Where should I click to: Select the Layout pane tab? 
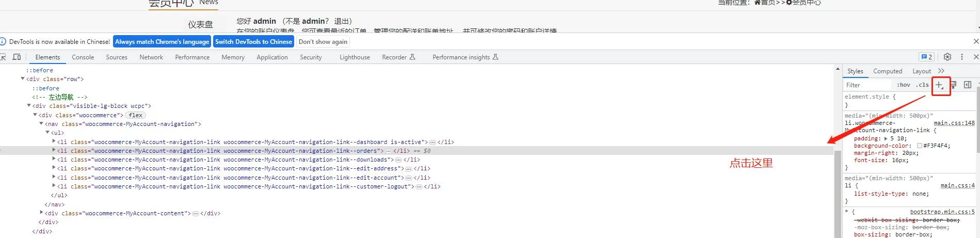[x=922, y=71]
